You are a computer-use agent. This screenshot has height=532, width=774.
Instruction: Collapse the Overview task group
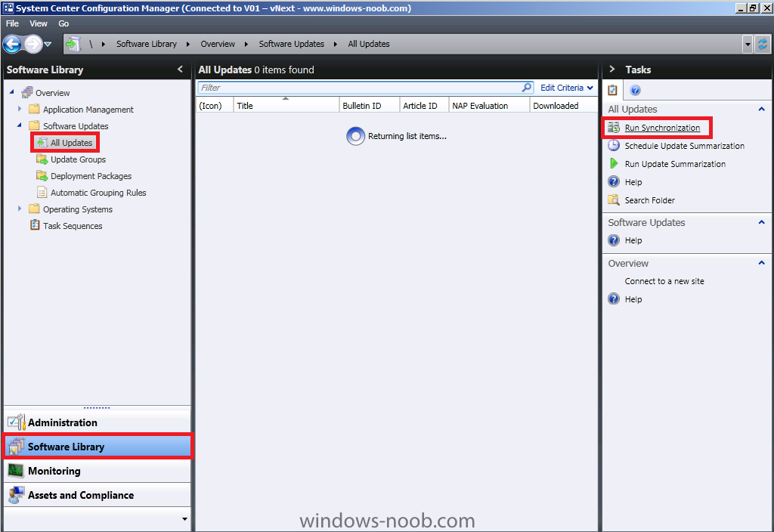tap(762, 263)
